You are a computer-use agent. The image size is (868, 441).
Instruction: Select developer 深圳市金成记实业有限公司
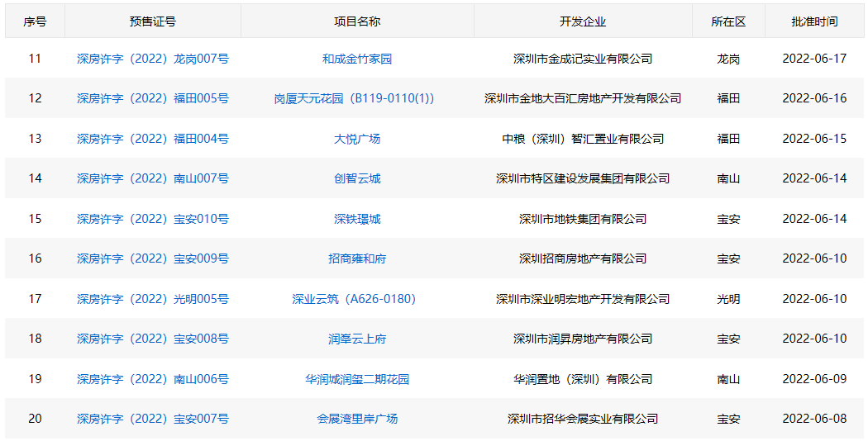pos(583,59)
